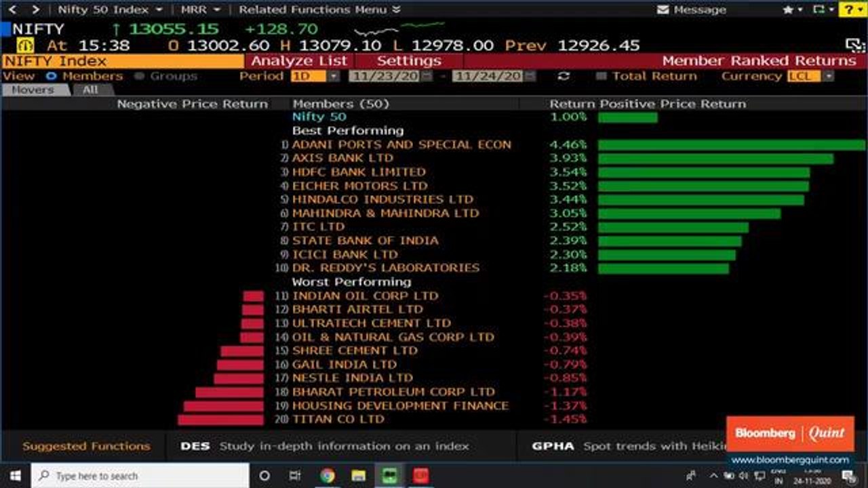The image size is (868, 488).
Task: Click the window layout icon near help
Action: coord(818,9)
